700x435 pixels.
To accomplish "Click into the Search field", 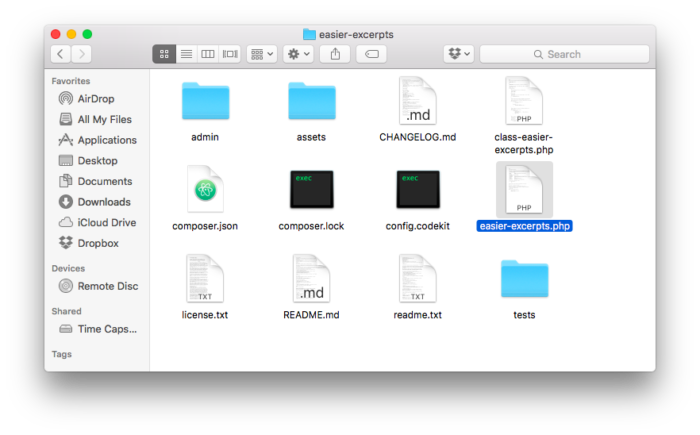I will click(564, 54).
